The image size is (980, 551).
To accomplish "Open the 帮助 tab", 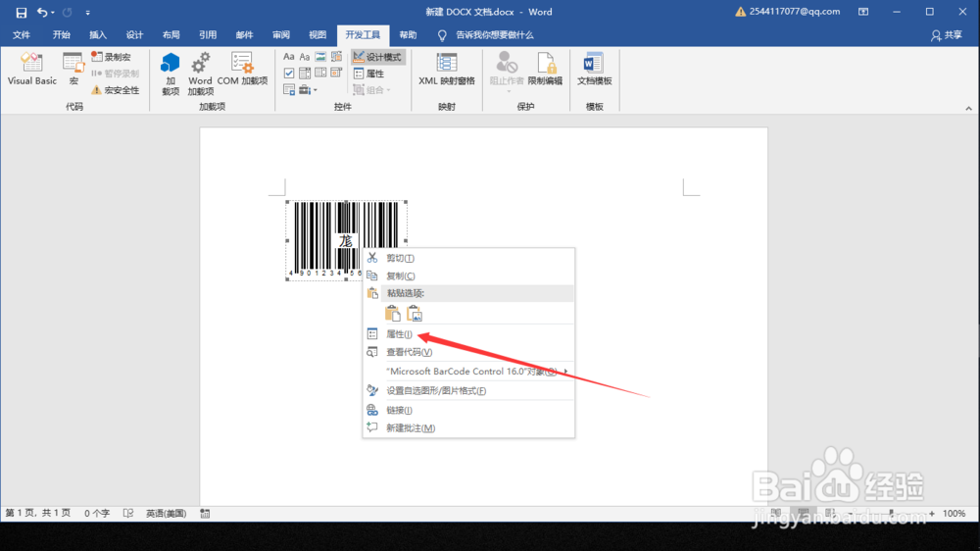I will [408, 35].
